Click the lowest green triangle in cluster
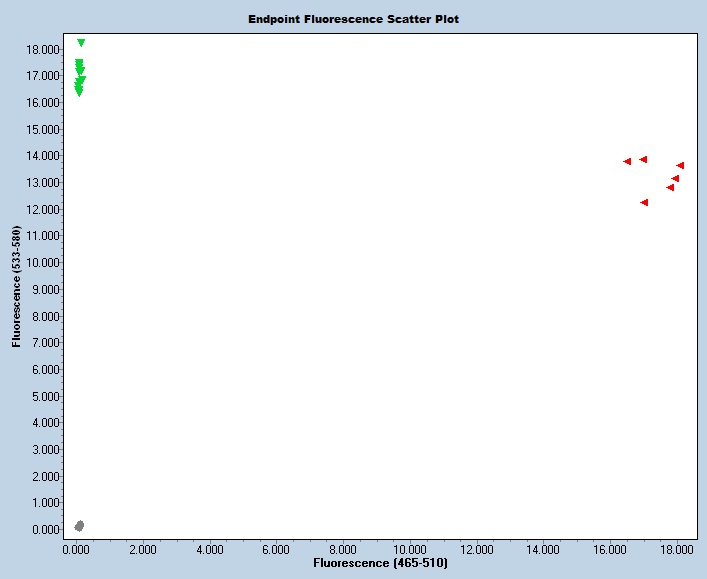 (x=79, y=93)
